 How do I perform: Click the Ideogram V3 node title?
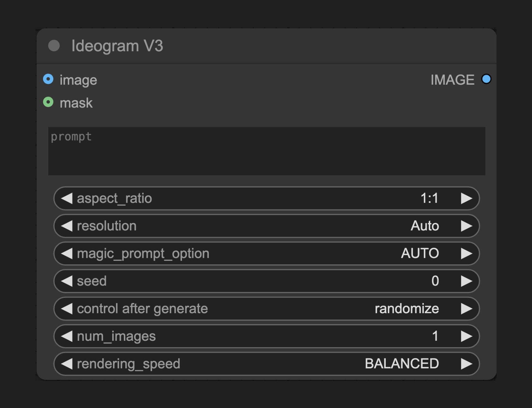point(117,46)
